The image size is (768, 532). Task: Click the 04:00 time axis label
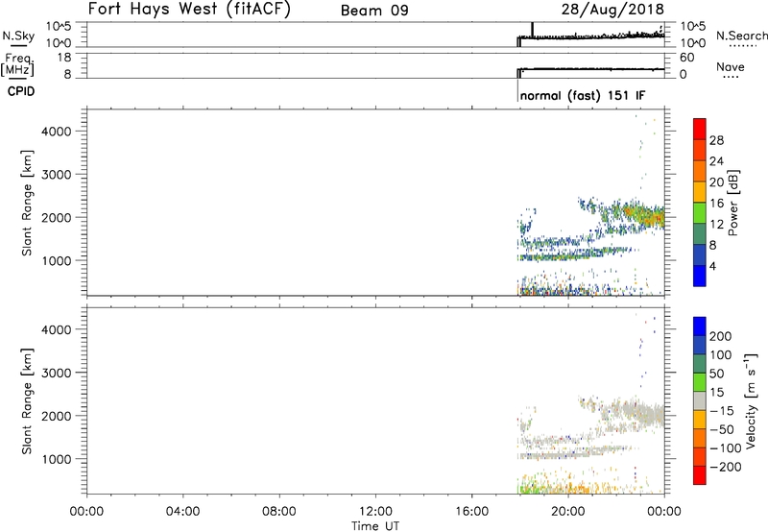183,512
